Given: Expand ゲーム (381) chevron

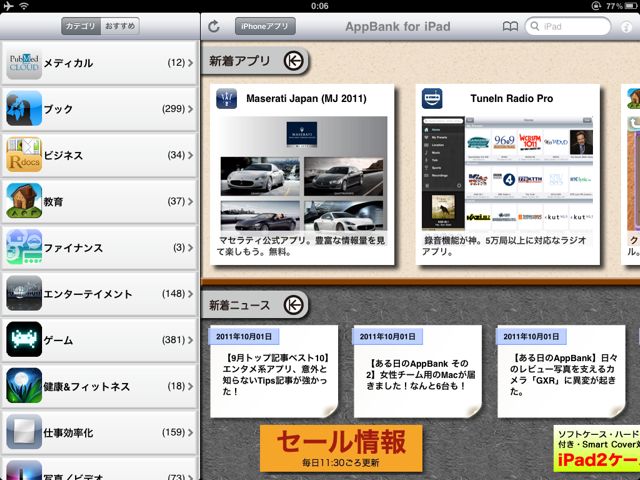Looking at the screenshot, I should [x=191, y=340].
